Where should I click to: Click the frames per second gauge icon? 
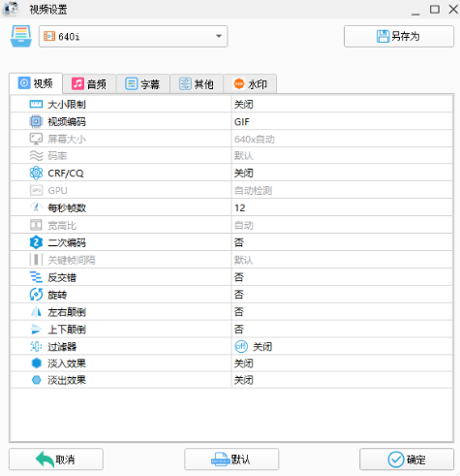click(x=36, y=207)
